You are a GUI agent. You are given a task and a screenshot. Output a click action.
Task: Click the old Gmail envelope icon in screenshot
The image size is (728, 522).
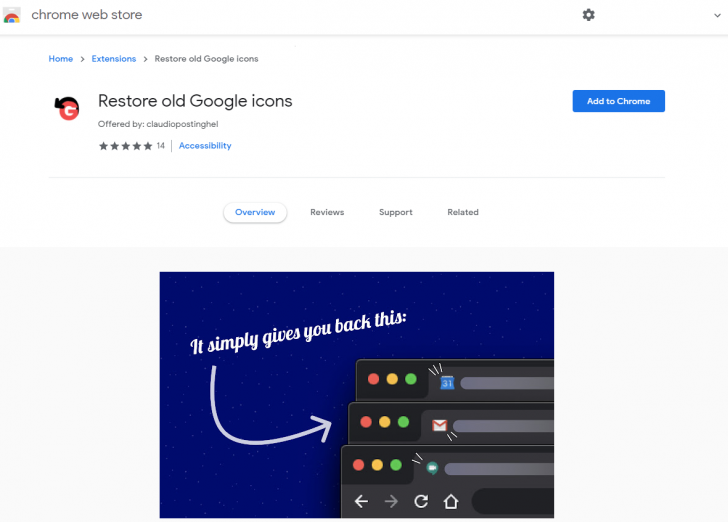(439, 425)
